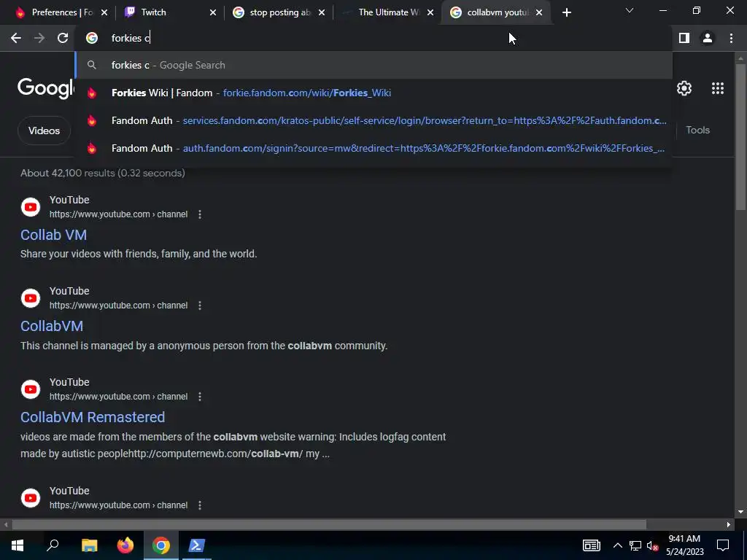Close the Preferences tab
The image size is (747, 560).
coord(104,13)
